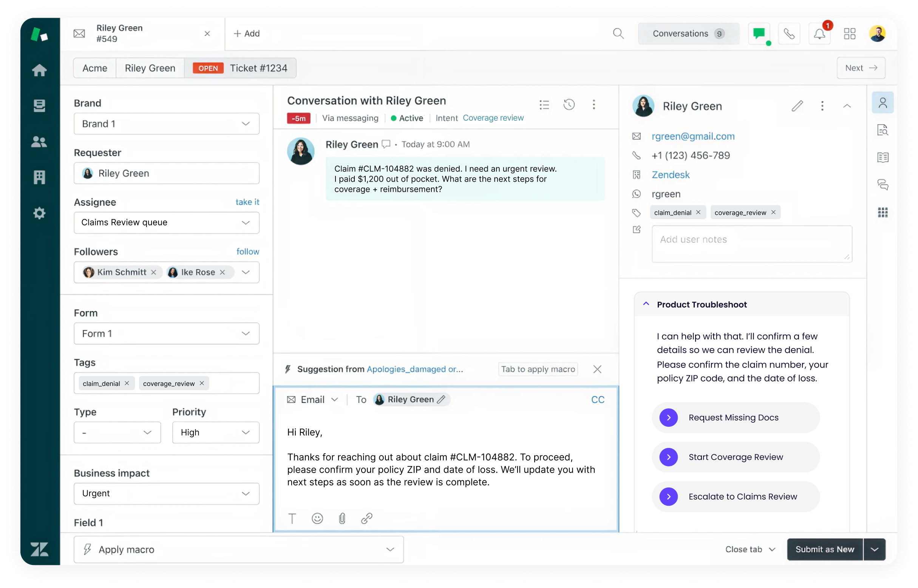Click the attachment paperclip in composer

pyautogui.click(x=342, y=518)
